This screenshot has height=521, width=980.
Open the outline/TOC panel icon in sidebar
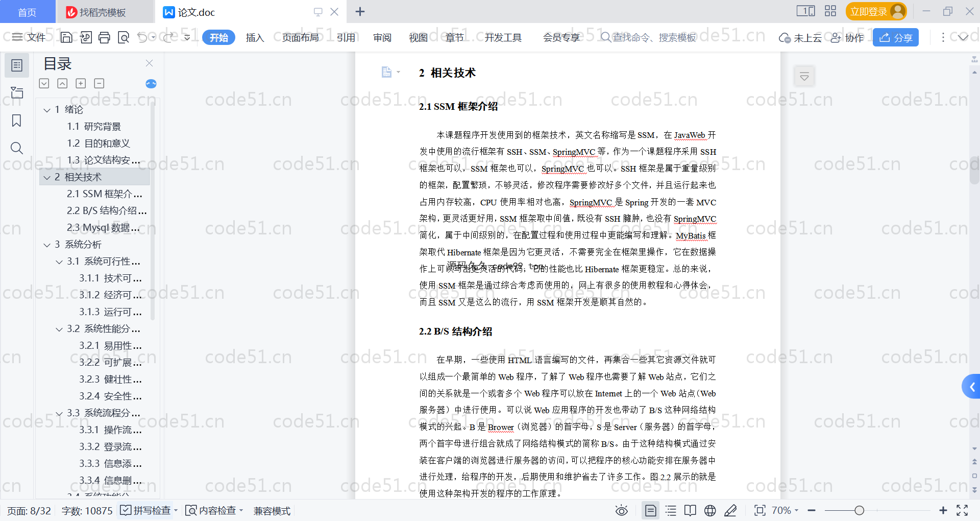(17, 65)
